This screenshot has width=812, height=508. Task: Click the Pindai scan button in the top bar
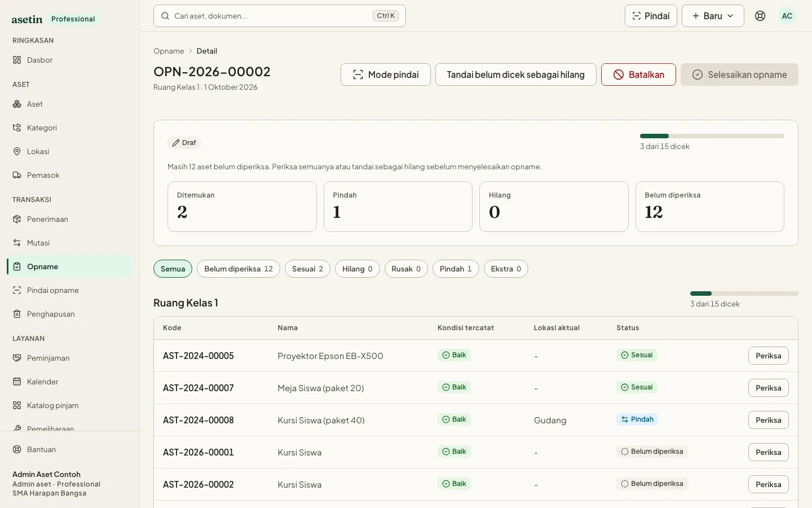tap(651, 16)
